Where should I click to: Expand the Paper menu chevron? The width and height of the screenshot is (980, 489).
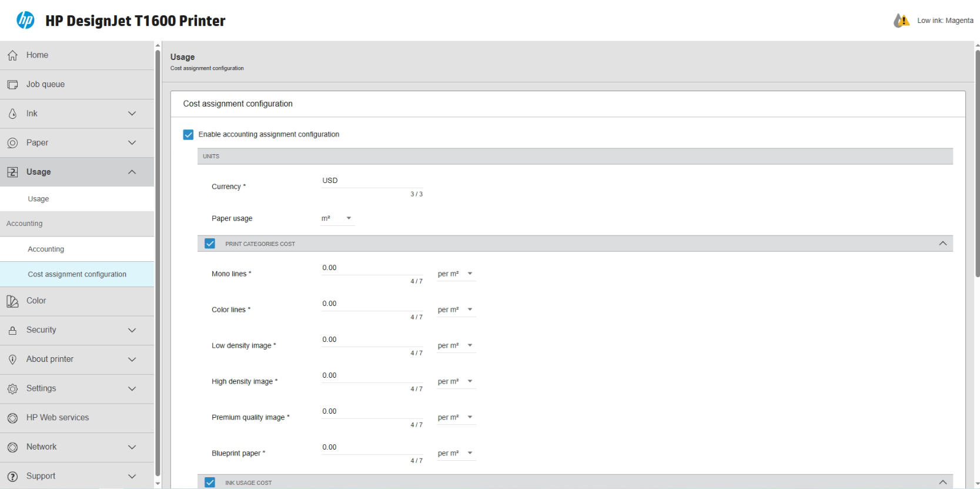pos(132,142)
